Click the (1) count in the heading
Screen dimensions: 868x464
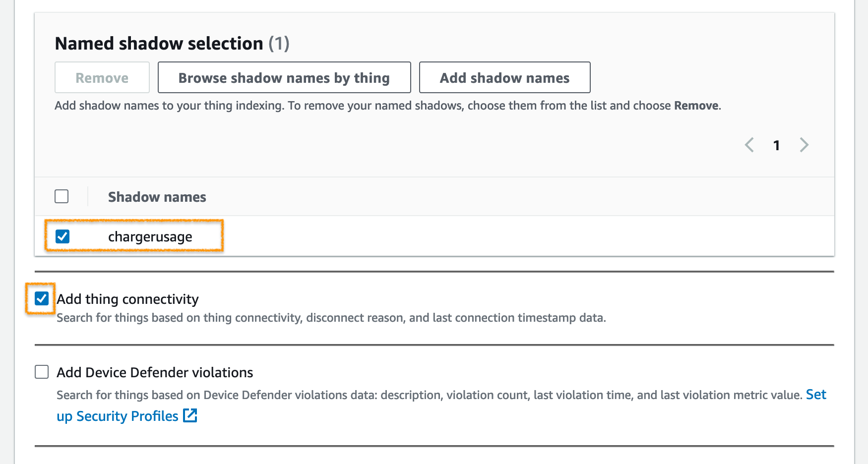coord(279,44)
